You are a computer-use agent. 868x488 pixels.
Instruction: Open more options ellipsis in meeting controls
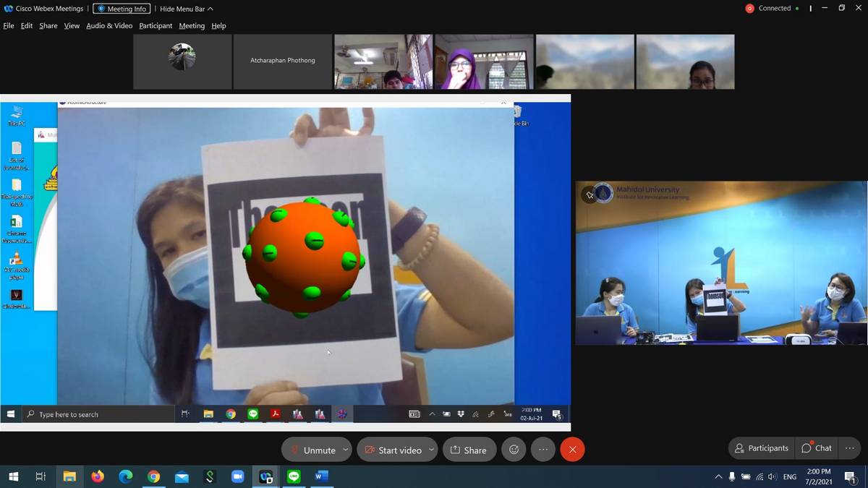click(543, 450)
